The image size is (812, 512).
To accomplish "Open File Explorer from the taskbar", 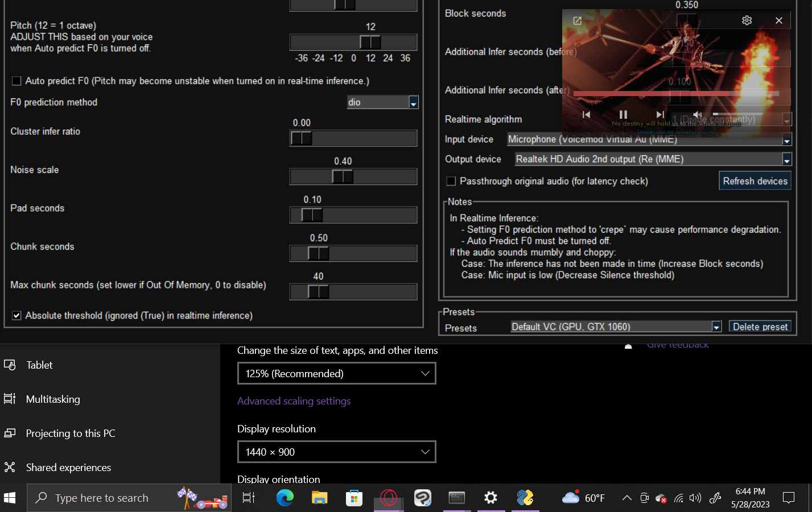I will (x=320, y=498).
